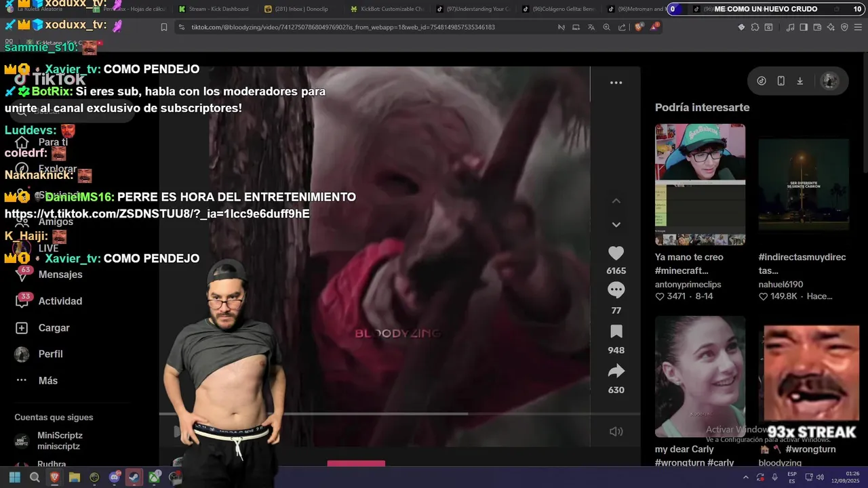The width and height of the screenshot is (868, 488).
Task: Go to next video with down chevron
Action: point(616,224)
